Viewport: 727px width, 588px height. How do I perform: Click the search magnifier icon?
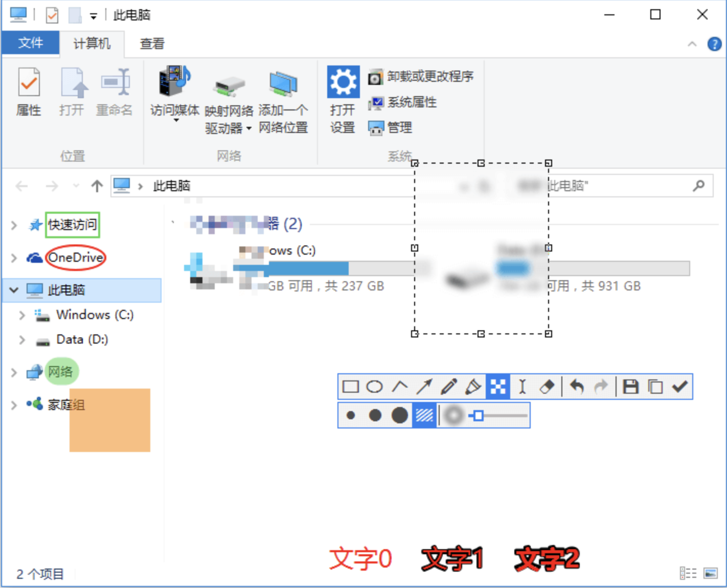[x=699, y=186]
